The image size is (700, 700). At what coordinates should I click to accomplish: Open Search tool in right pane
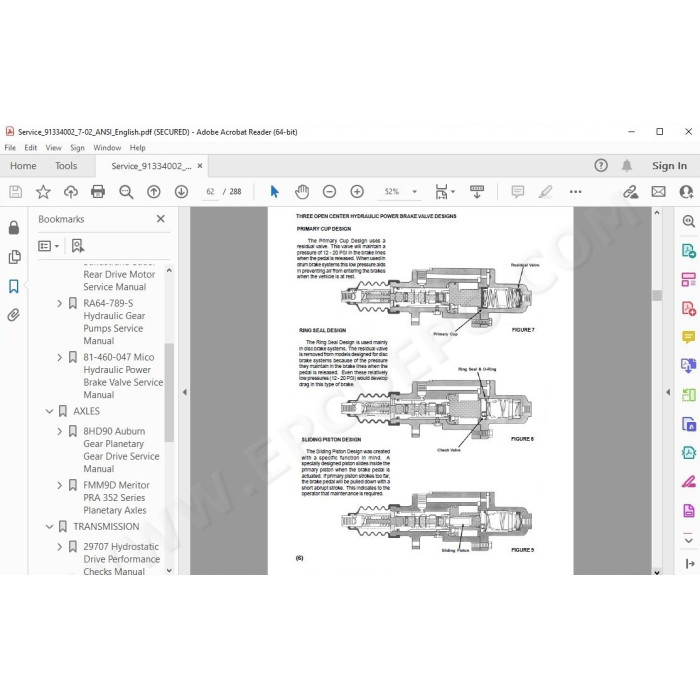point(688,221)
